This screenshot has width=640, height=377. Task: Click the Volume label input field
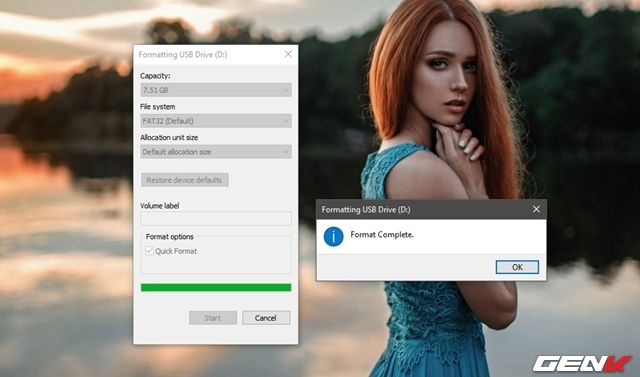coord(216,219)
